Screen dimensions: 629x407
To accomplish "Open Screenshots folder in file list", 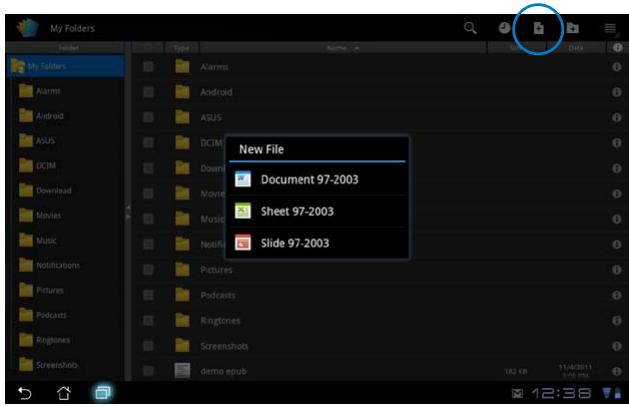I will tap(224, 346).
